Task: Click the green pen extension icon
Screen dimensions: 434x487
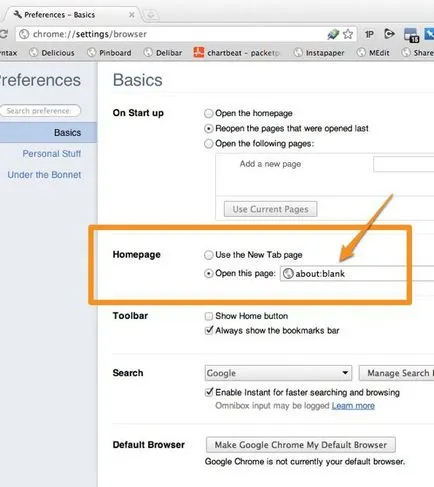Action: pyautogui.click(x=333, y=34)
